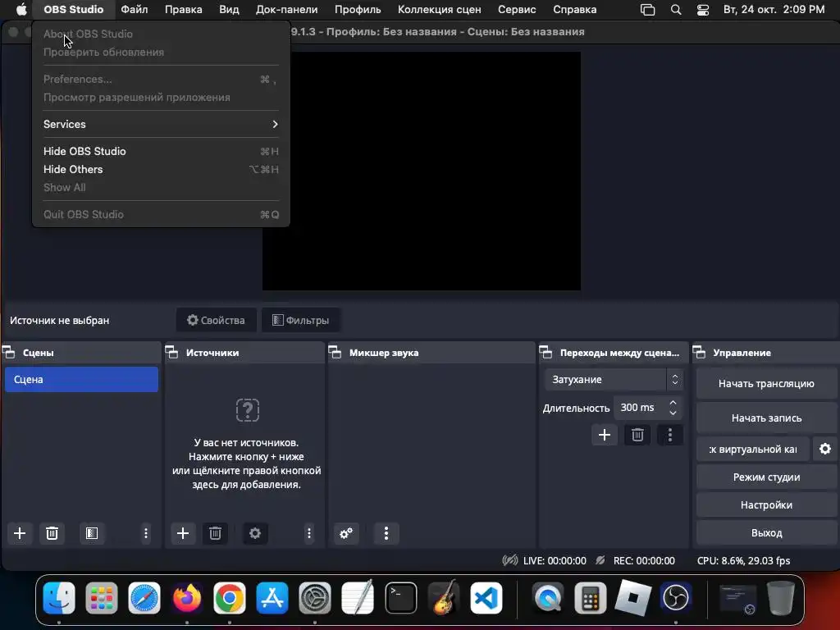Open Roblox from the Dock

point(632,597)
